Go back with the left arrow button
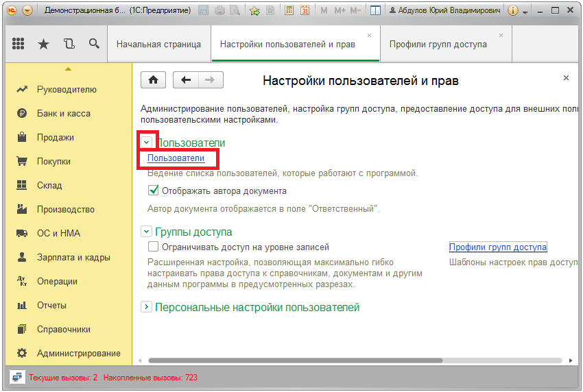This screenshot has width=583, height=392. (186, 79)
